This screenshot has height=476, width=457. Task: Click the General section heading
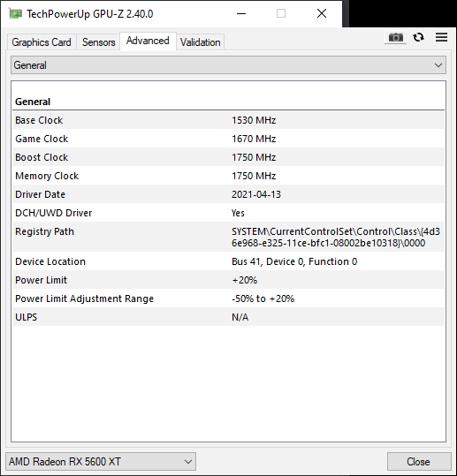point(33,102)
